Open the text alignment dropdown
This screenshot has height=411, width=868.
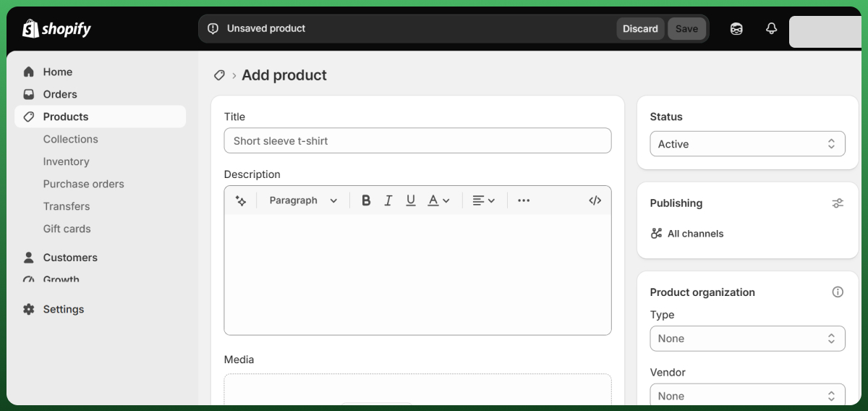(x=483, y=200)
